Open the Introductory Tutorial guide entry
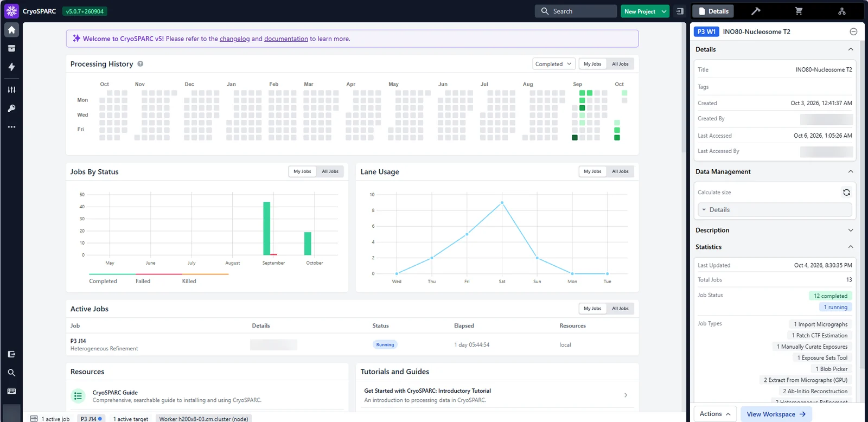Viewport: 868px width, 422px height. click(x=495, y=395)
